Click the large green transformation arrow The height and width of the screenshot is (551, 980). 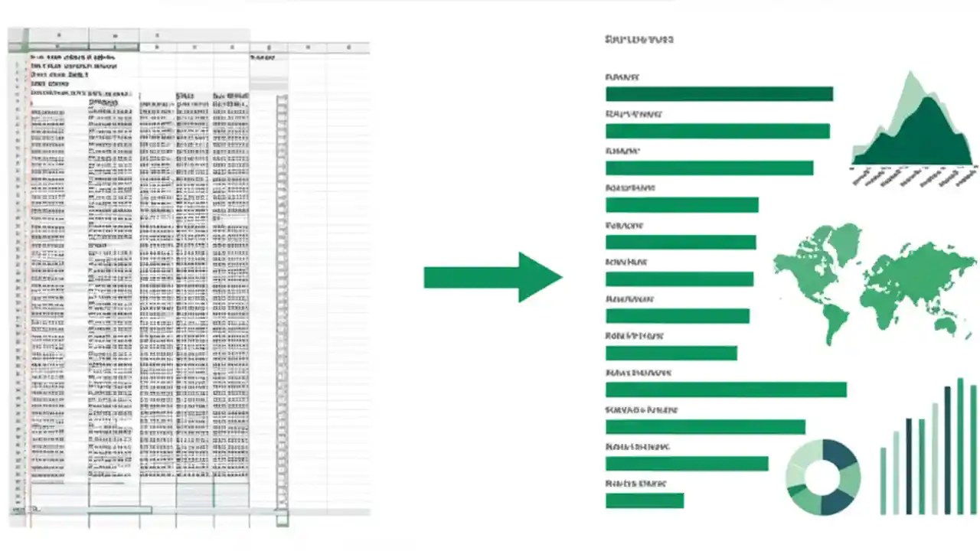point(494,277)
